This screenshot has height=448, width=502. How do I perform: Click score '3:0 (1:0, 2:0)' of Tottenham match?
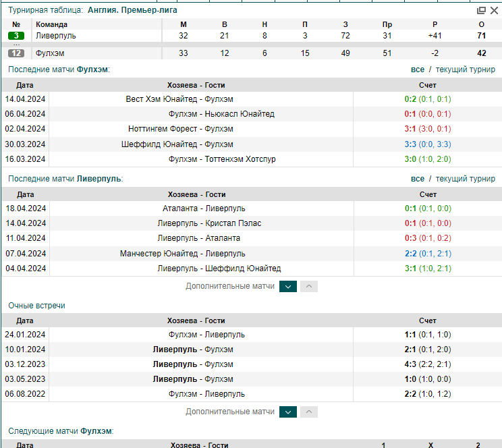pos(428,159)
